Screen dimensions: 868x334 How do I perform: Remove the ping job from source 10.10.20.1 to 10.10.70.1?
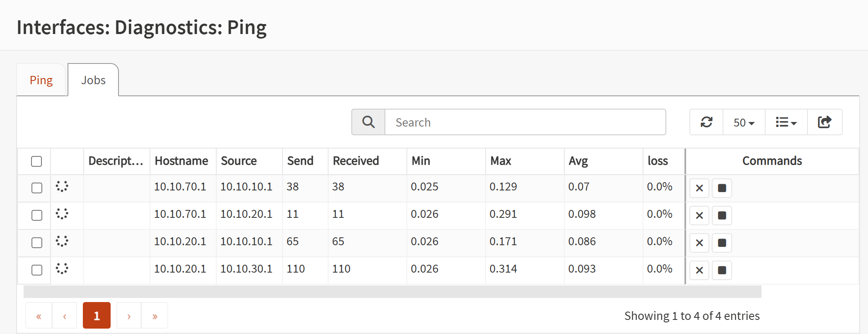click(x=699, y=215)
